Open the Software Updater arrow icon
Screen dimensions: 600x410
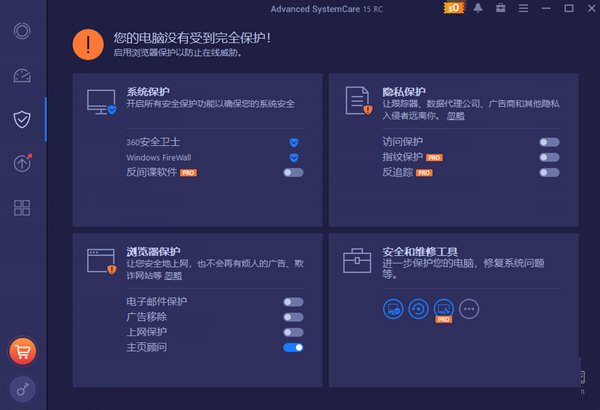tap(22, 163)
